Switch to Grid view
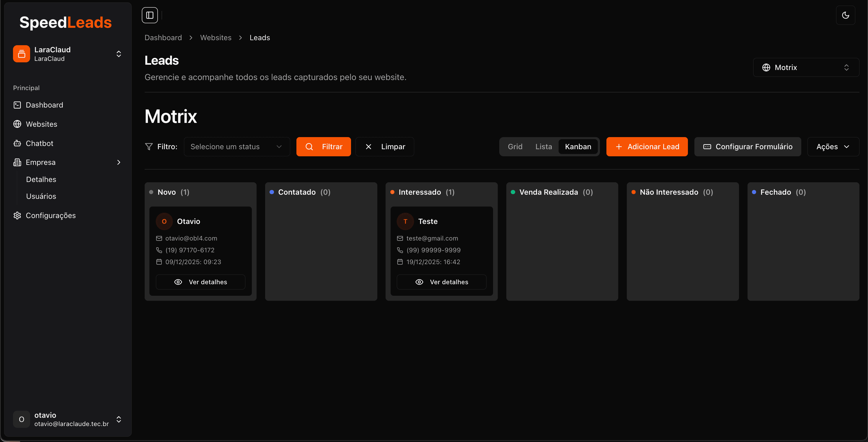The image size is (868, 442). coord(515,146)
